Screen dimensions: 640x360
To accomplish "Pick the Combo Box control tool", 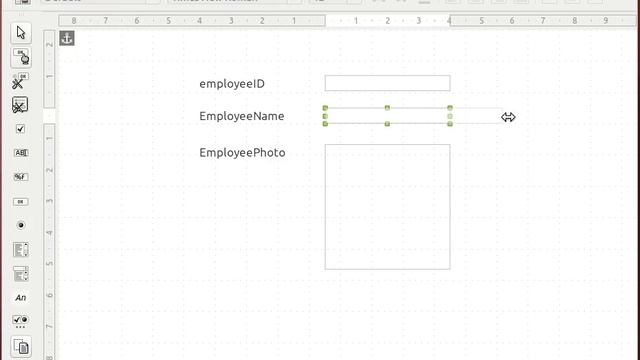I will pyautogui.click(x=21, y=273).
